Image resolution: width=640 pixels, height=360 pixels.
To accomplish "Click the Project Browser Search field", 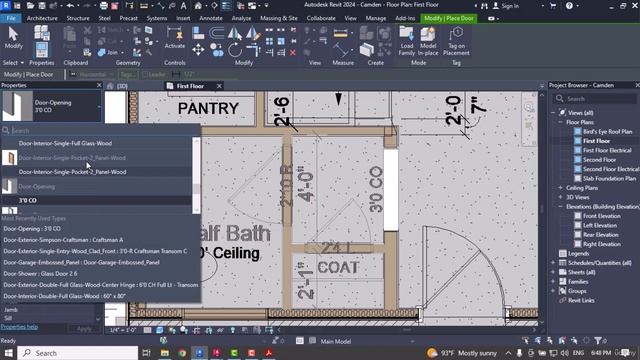I will click(x=595, y=99).
